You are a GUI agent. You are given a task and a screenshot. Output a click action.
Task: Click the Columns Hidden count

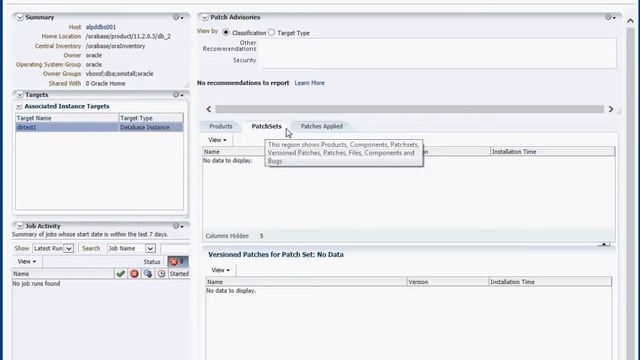coord(262,236)
